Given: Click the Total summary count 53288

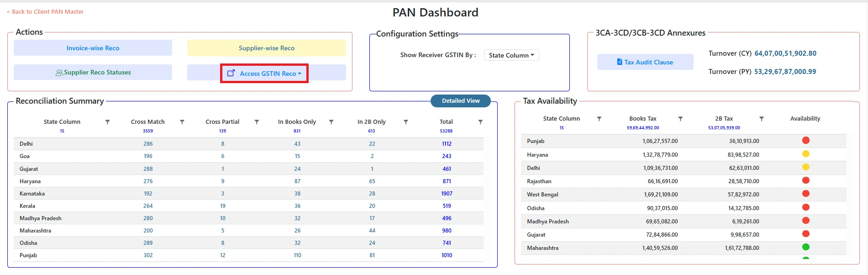Looking at the screenshot, I should click(x=446, y=131).
